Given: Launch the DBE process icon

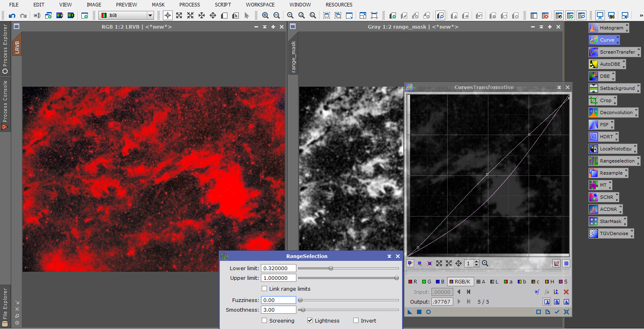Looking at the screenshot, I should pyautogui.click(x=602, y=76).
